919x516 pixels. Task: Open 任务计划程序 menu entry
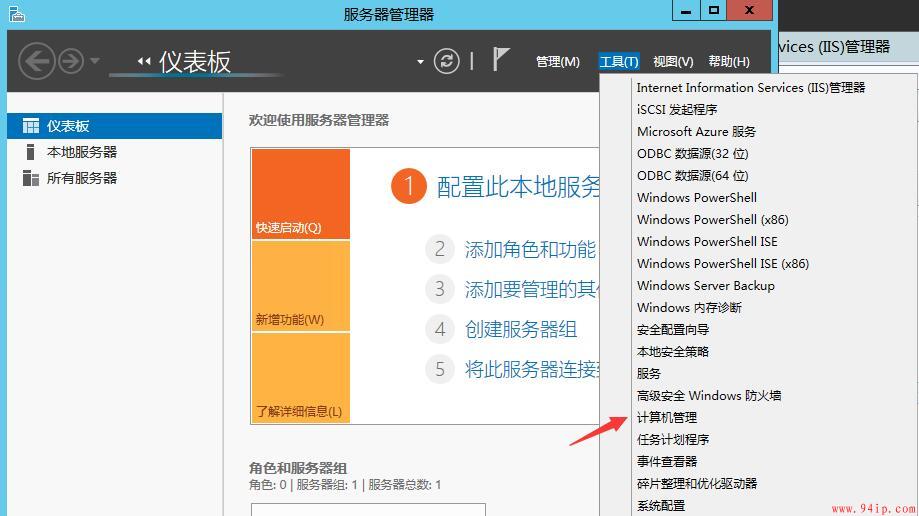[673, 440]
